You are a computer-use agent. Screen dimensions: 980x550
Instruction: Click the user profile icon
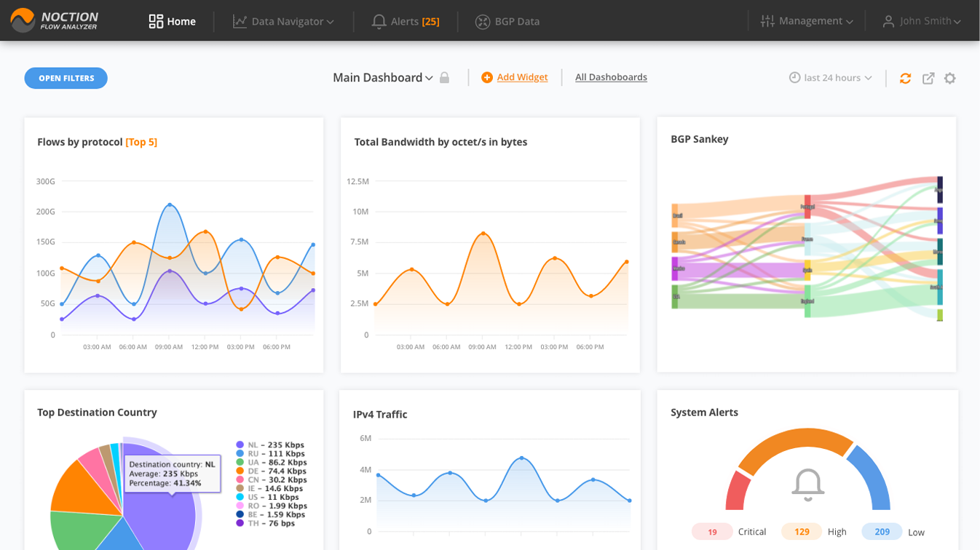point(888,21)
